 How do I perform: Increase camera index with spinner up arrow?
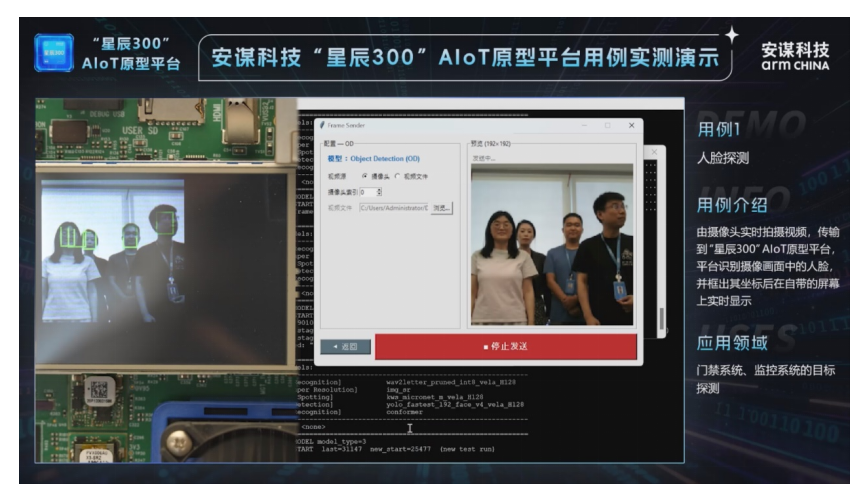(x=379, y=190)
